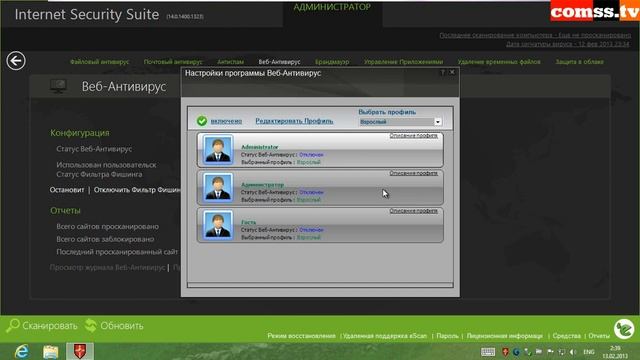640x360 pixels.
Task: Switch to the Брандмауэр tab
Action: 332,62
